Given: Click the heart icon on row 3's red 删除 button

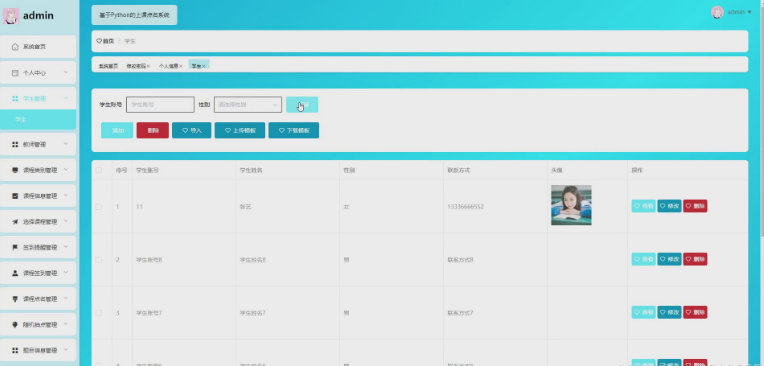Looking at the screenshot, I should coord(688,312).
